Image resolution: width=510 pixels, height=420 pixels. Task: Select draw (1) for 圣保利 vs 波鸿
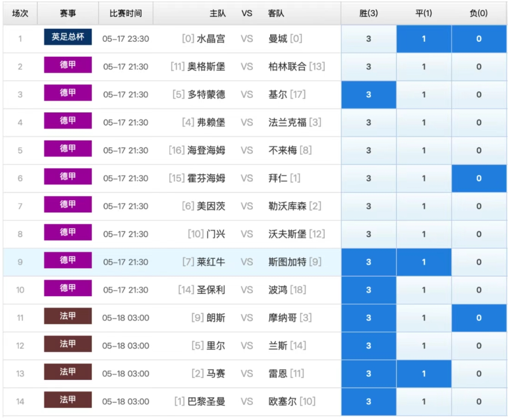424,290
